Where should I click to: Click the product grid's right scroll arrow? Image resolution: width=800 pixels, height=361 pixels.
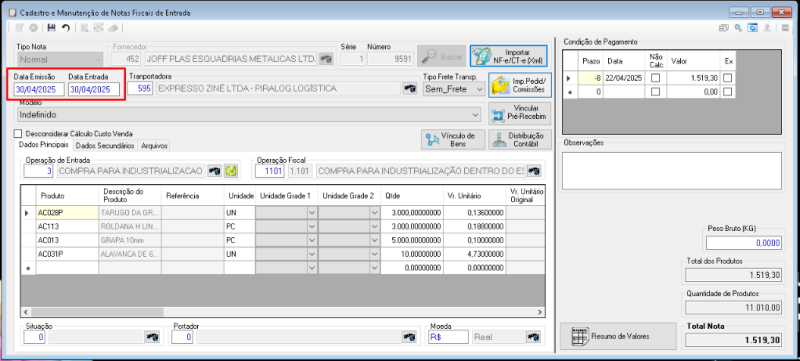[x=541, y=311]
